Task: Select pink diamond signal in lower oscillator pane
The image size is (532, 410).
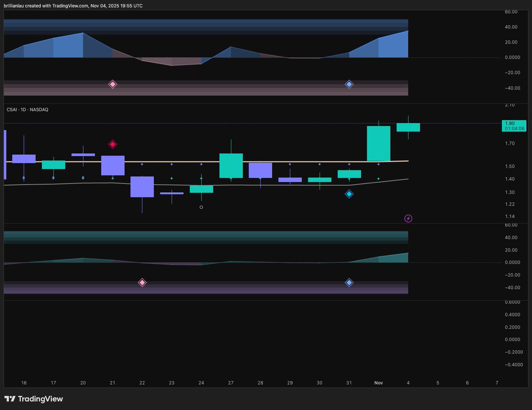Action: (142, 282)
